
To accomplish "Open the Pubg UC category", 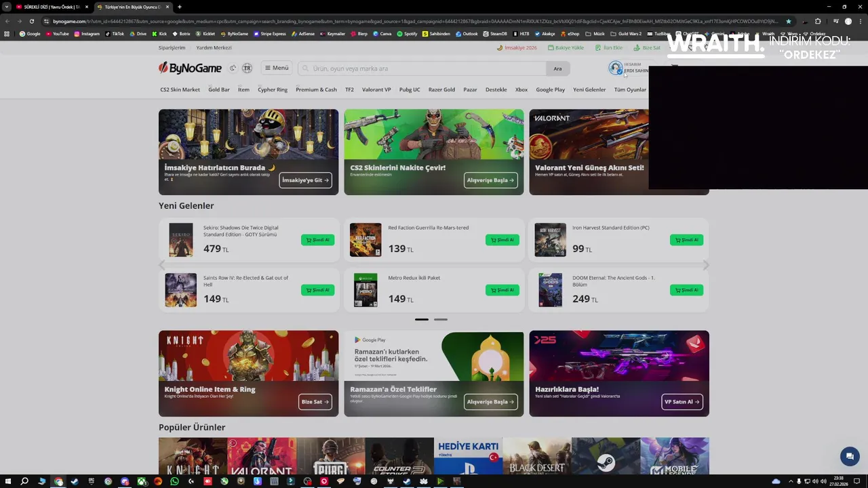I will (410, 89).
